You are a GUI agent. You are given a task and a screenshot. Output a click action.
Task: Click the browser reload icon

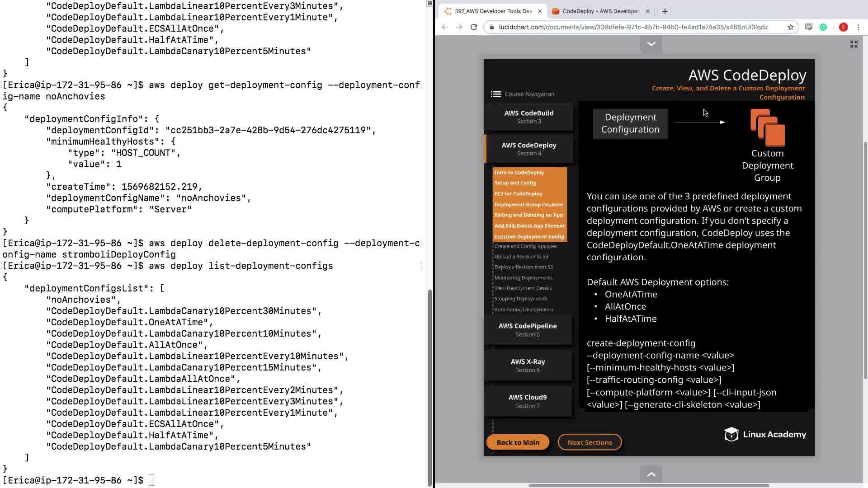[x=474, y=27]
